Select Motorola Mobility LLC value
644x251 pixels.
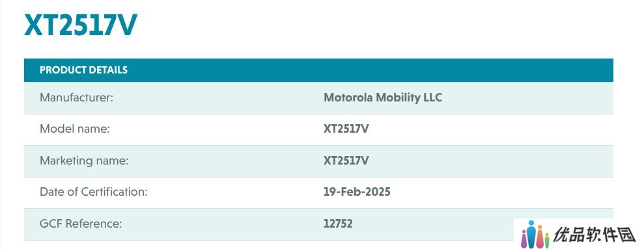pos(383,98)
